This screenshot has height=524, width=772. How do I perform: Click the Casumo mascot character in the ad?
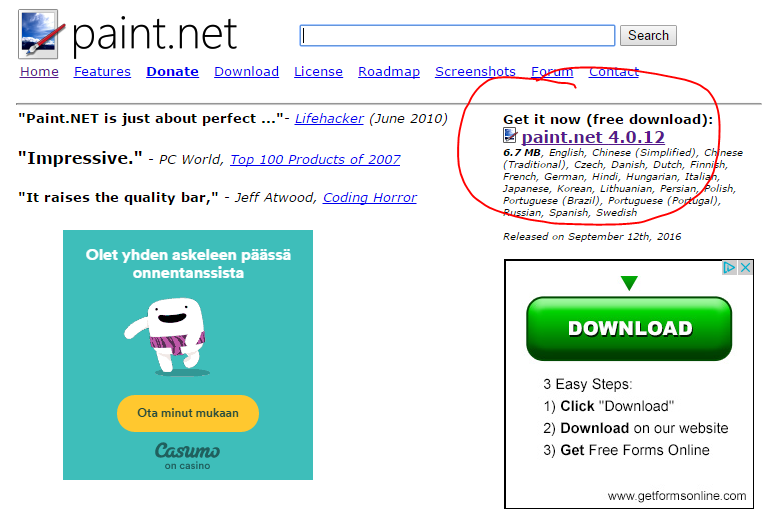coord(165,336)
